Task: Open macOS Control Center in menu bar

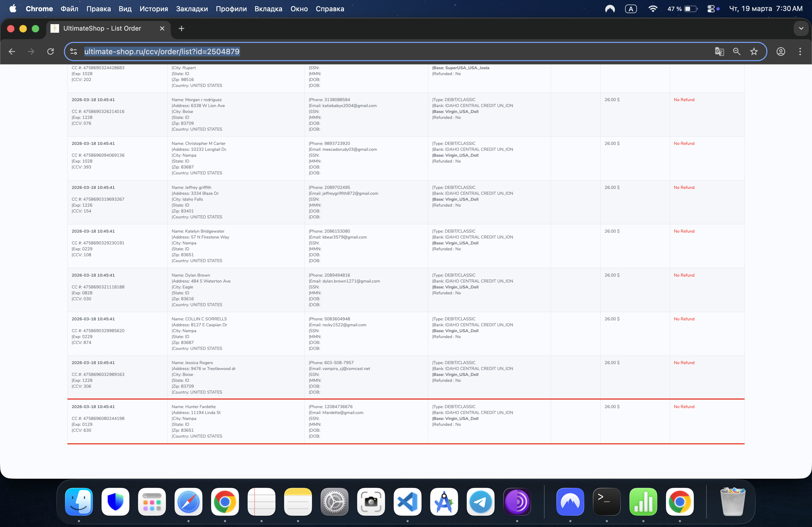Action: [711, 9]
